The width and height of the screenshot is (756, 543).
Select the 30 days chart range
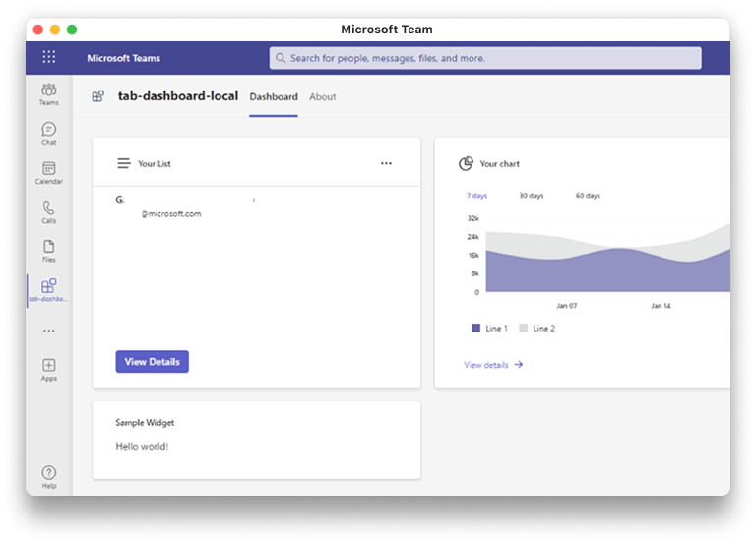point(532,195)
